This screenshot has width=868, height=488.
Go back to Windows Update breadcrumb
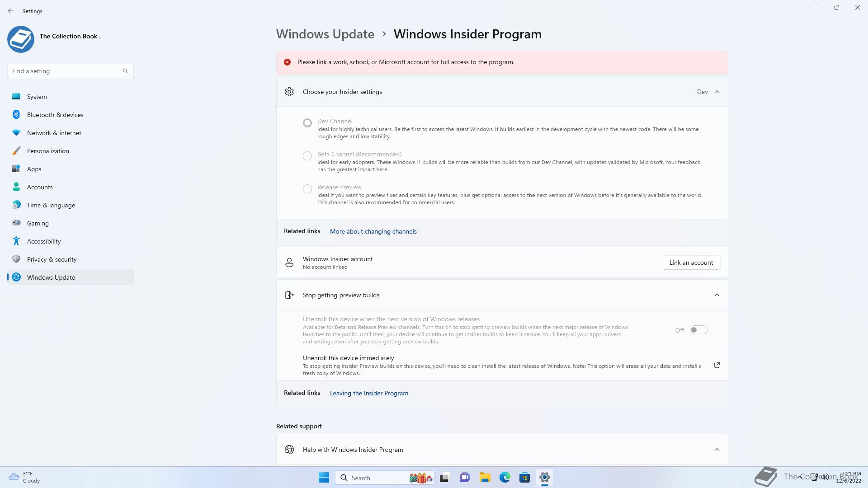[x=325, y=34]
